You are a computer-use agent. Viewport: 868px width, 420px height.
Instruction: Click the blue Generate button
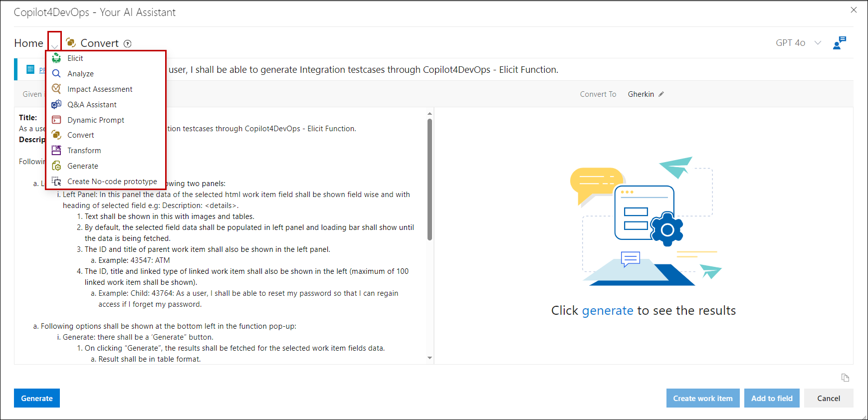pos(37,398)
